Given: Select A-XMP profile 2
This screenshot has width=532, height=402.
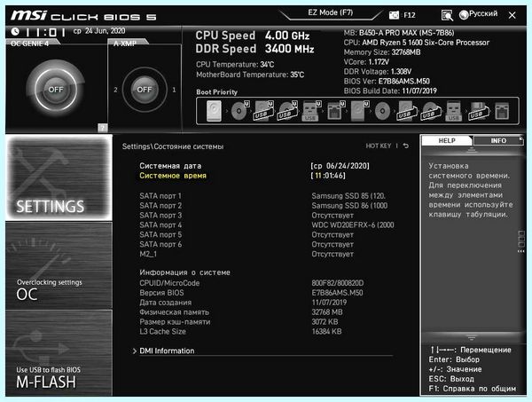Looking at the screenshot, I should coord(115,90).
